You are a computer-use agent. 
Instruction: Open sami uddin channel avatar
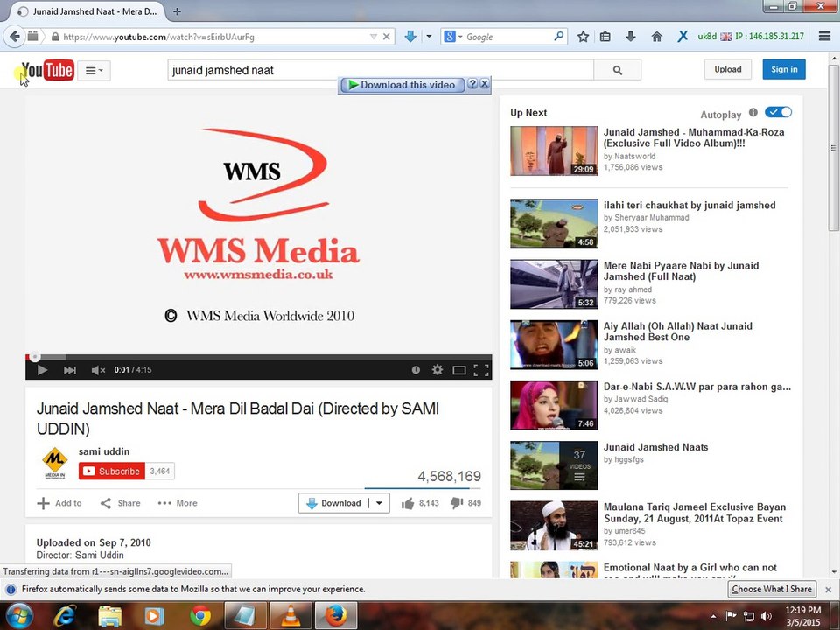(x=54, y=462)
